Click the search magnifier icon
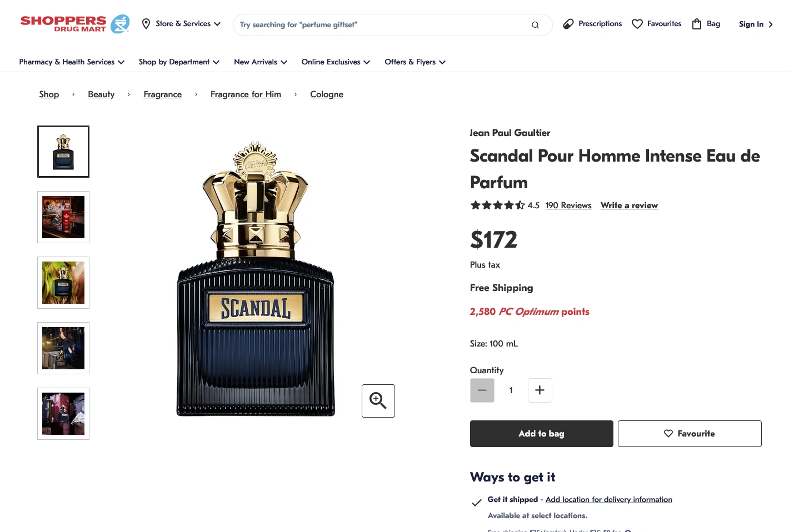 pyautogui.click(x=535, y=25)
